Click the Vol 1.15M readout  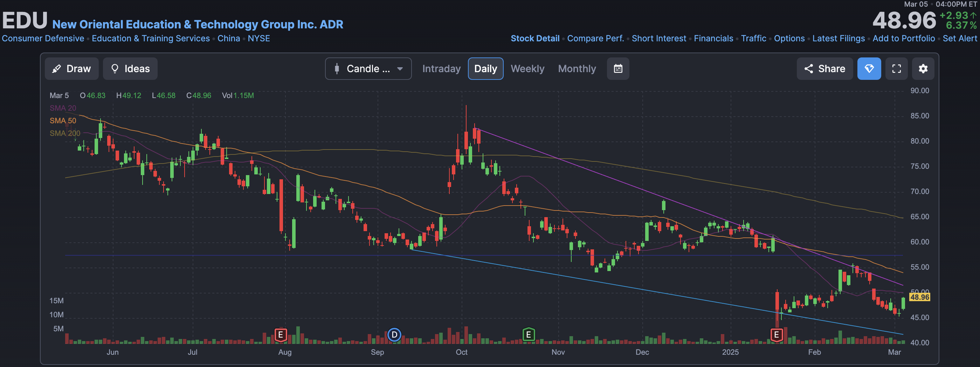tap(238, 96)
